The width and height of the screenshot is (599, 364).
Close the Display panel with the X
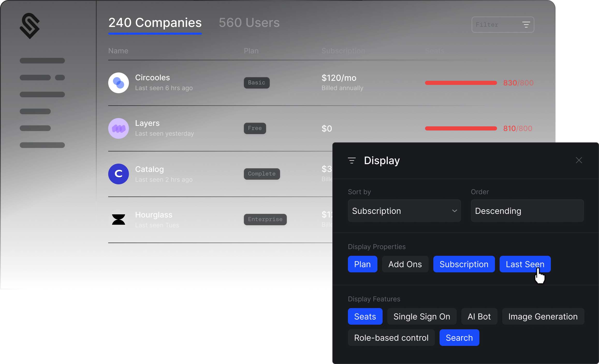[579, 160]
